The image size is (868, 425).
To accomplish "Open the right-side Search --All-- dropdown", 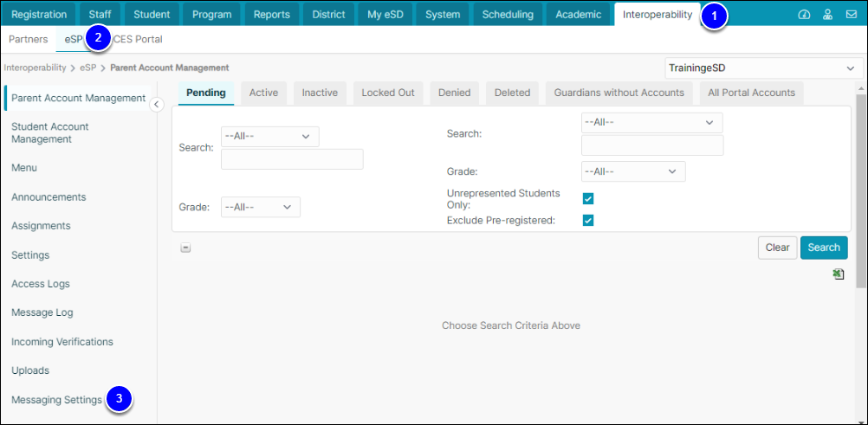I will (x=652, y=123).
